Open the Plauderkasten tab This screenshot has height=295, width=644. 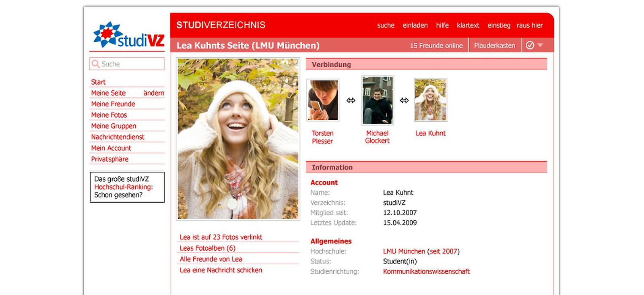tap(495, 46)
